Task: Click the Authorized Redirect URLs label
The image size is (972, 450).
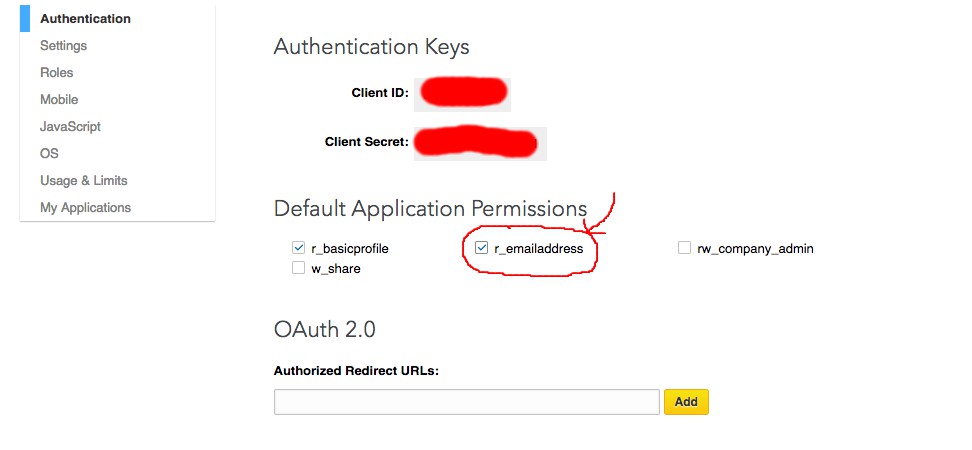Action: pos(356,371)
